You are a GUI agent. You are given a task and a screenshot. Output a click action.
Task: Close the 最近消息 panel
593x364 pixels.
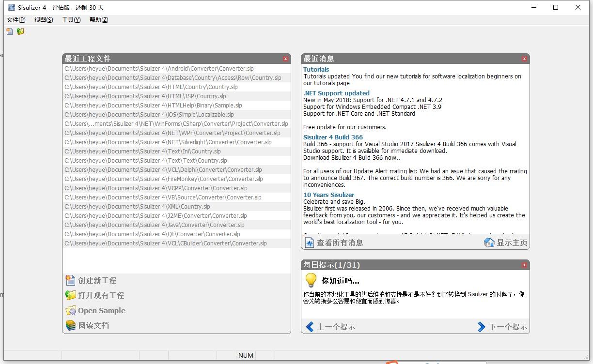pos(524,59)
